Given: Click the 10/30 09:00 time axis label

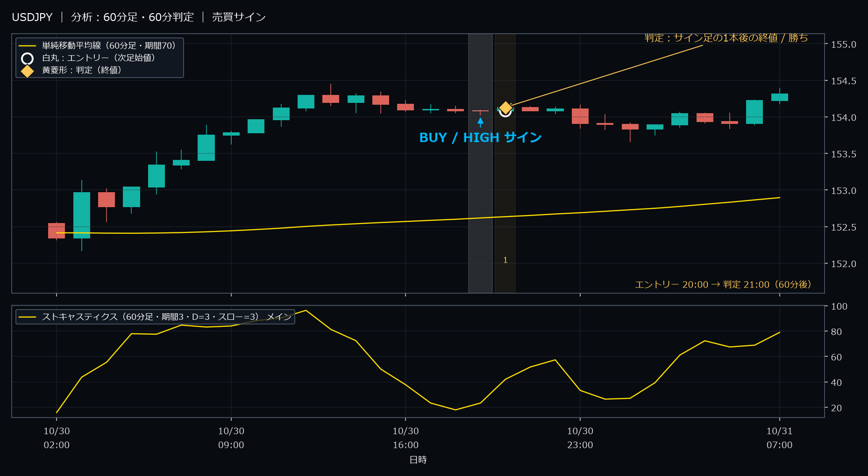Looking at the screenshot, I should click(x=231, y=438).
